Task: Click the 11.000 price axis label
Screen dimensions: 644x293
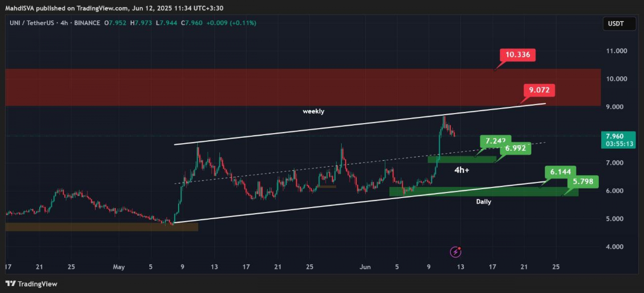Action: click(616, 51)
